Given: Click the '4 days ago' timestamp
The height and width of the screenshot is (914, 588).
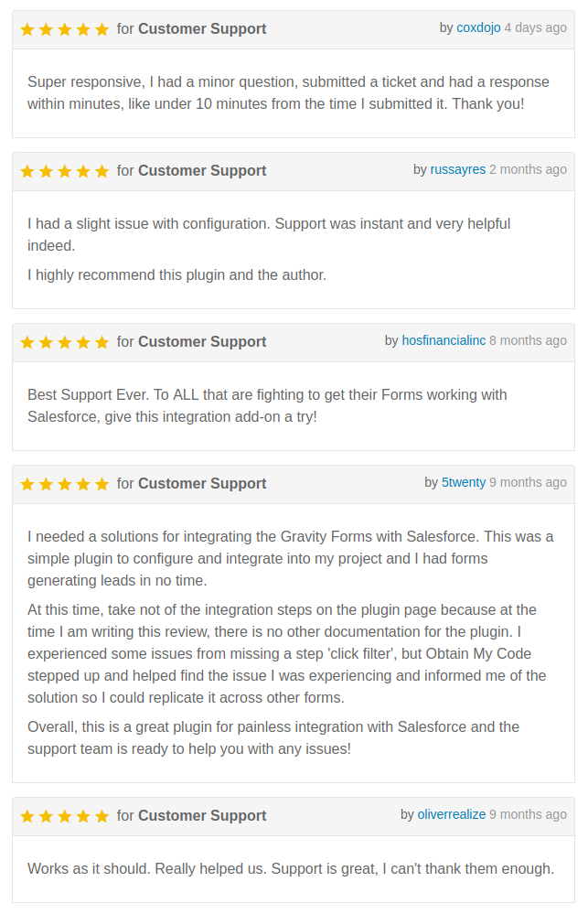Looking at the screenshot, I should click(x=535, y=27).
